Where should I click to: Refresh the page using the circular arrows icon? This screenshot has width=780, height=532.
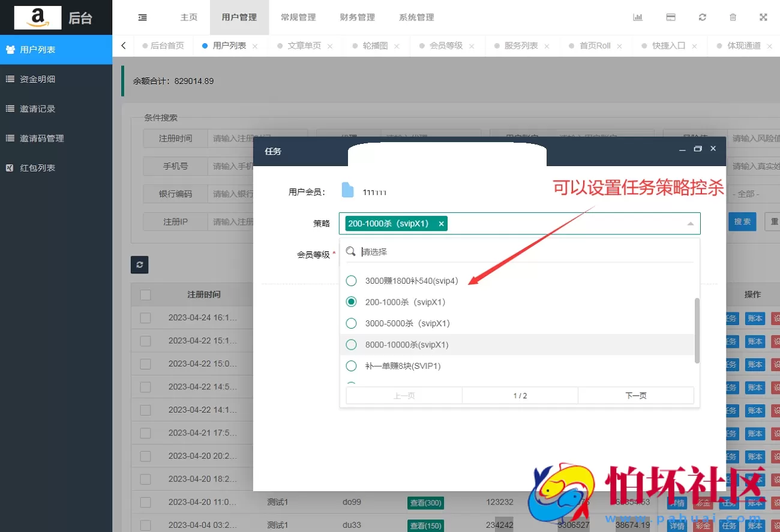[702, 17]
